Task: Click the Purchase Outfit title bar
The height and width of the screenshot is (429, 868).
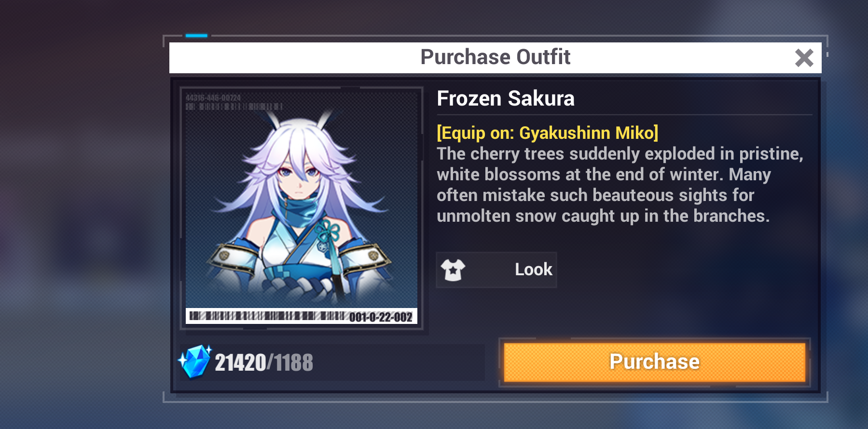Action: 496,57
